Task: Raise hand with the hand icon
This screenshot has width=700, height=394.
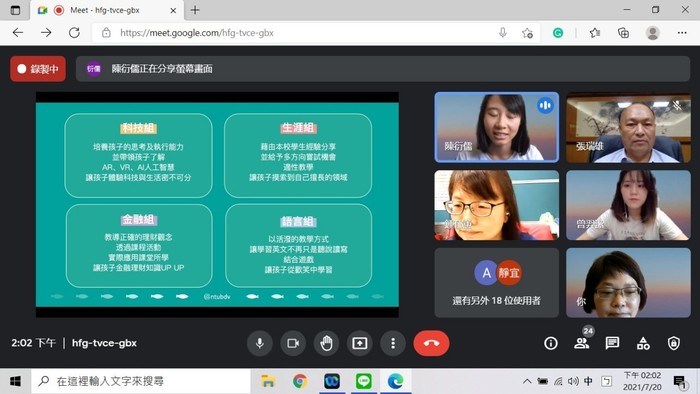Action: coord(326,343)
